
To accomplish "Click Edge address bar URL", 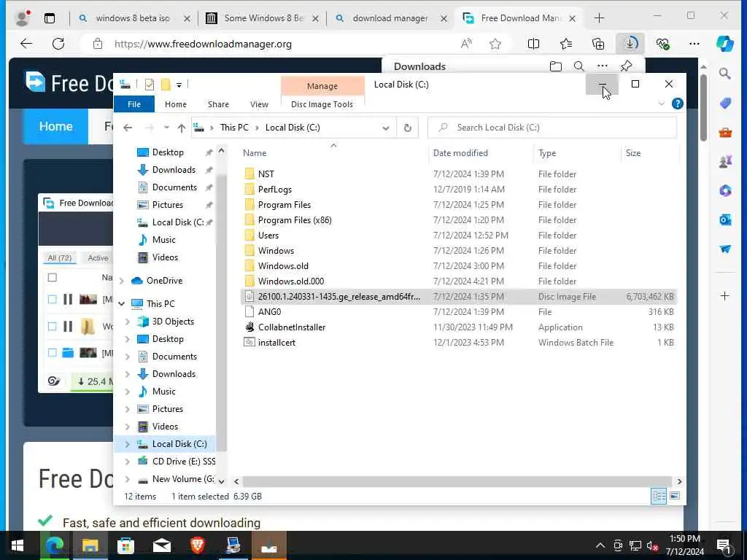I will point(203,44).
